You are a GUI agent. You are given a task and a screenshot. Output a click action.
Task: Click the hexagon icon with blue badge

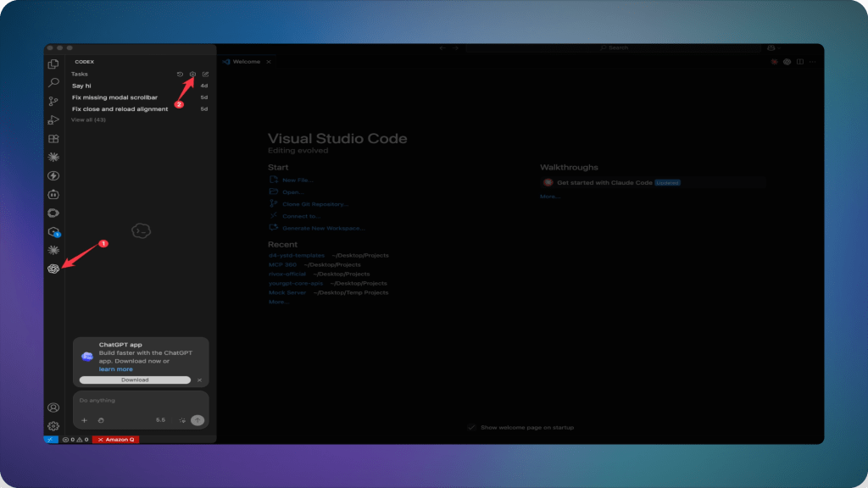pyautogui.click(x=53, y=232)
